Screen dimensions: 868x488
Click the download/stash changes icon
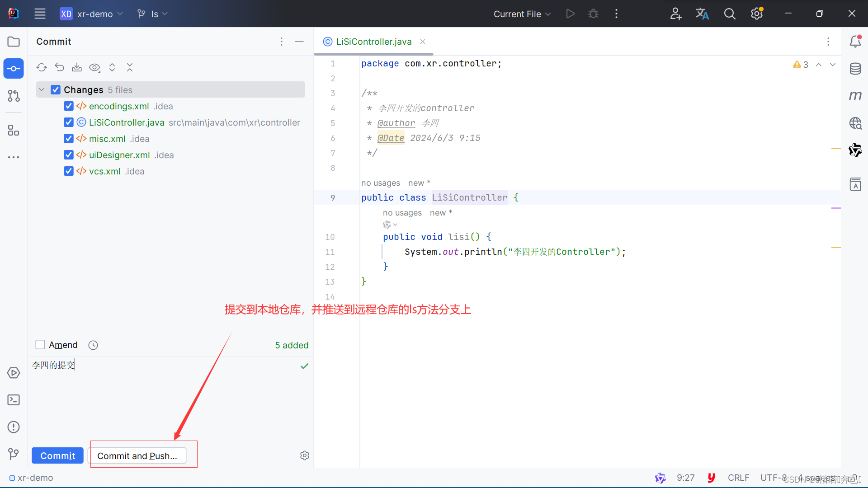[77, 67]
